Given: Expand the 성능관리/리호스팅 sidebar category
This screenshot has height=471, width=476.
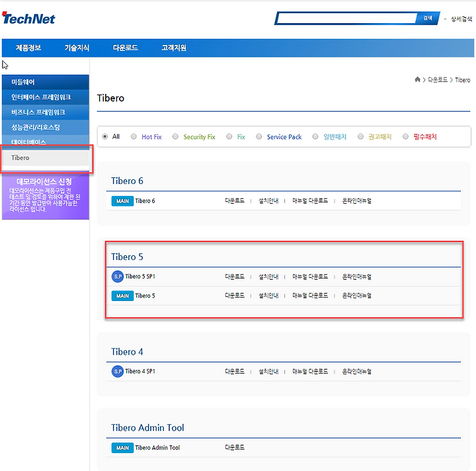Looking at the screenshot, I should point(46,127).
